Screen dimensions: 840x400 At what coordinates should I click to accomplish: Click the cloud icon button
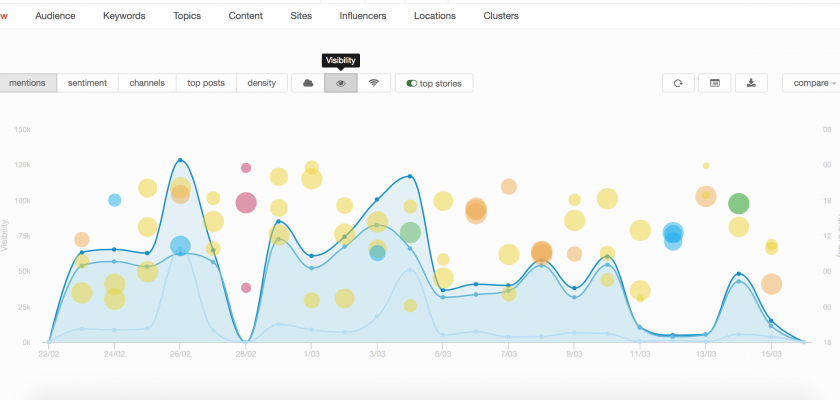pos(308,83)
